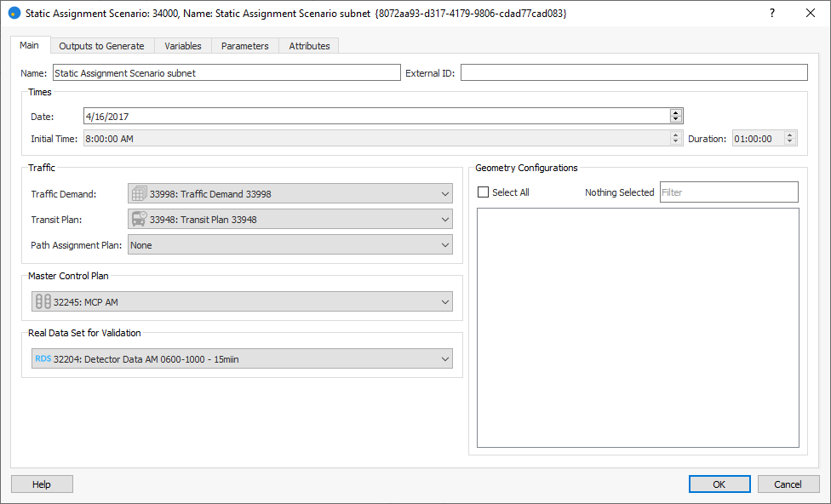Switch to the Outputs to Generate tab
Viewport: 831px width, 504px height.
[x=101, y=46]
